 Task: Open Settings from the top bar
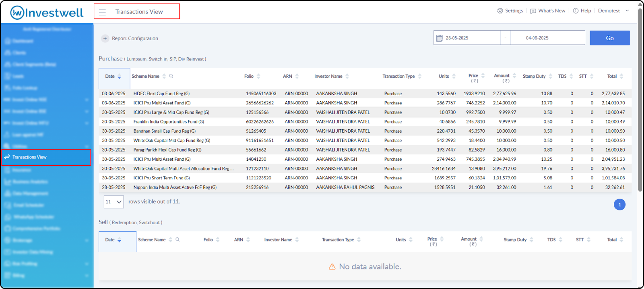tap(510, 11)
